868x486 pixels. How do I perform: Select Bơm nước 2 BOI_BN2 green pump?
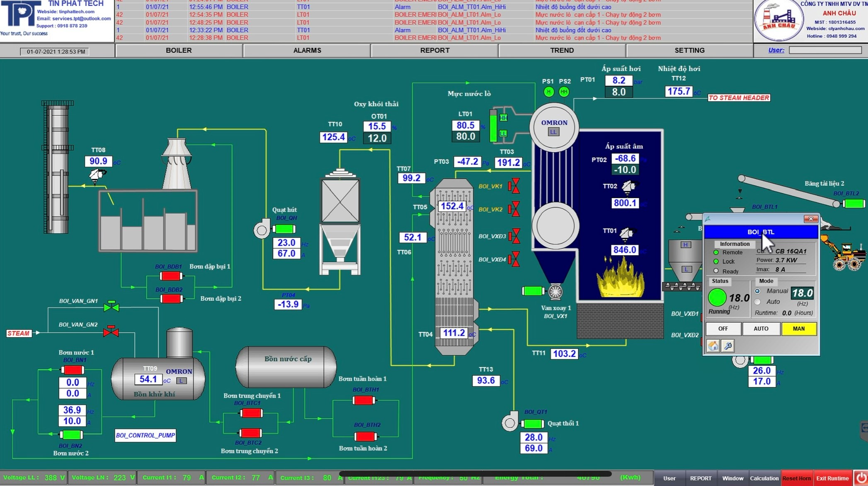[71, 435]
